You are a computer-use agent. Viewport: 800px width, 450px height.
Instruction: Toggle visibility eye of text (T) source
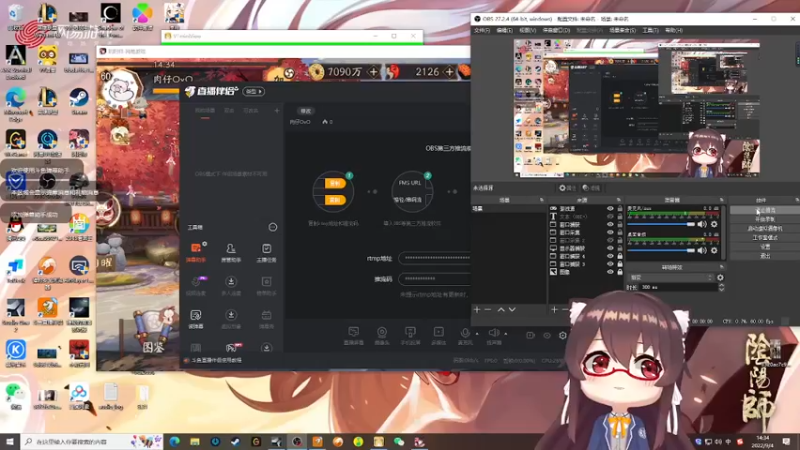610,217
